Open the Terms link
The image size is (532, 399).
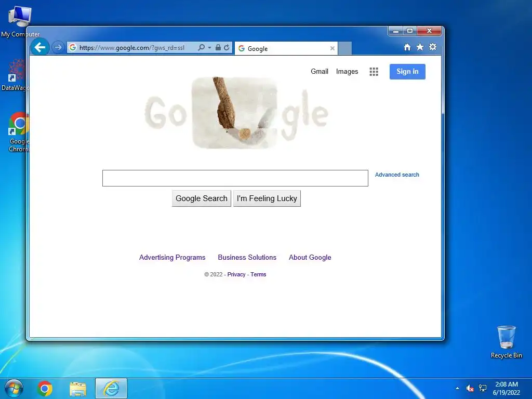click(x=258, y=274)
